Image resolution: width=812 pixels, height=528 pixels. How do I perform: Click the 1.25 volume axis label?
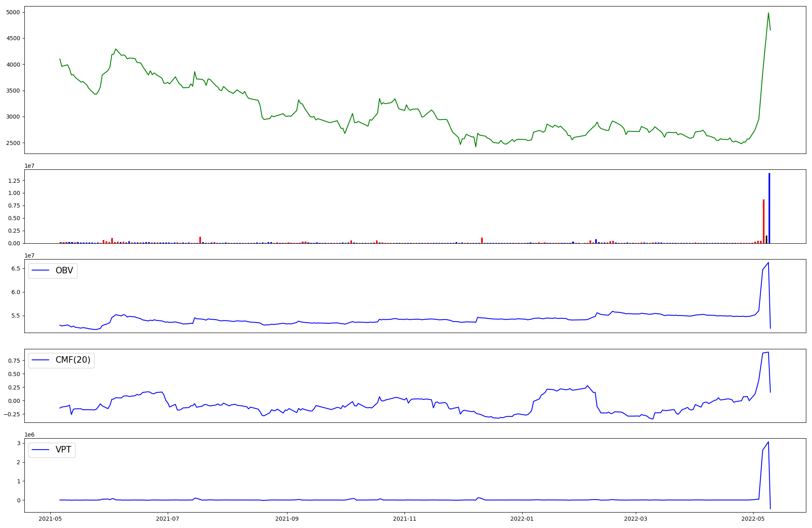tap(15, 181)
